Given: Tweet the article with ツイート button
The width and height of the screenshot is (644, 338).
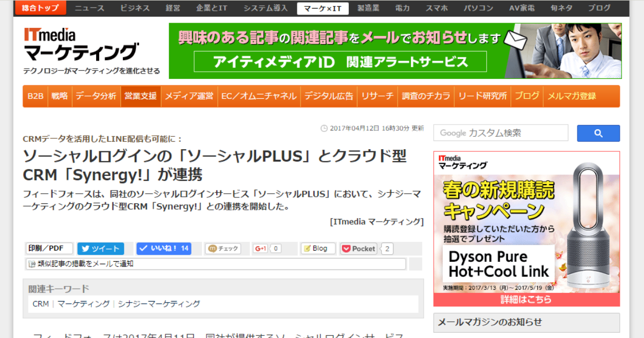Looking at the screenshot, I should pos(100,248).
